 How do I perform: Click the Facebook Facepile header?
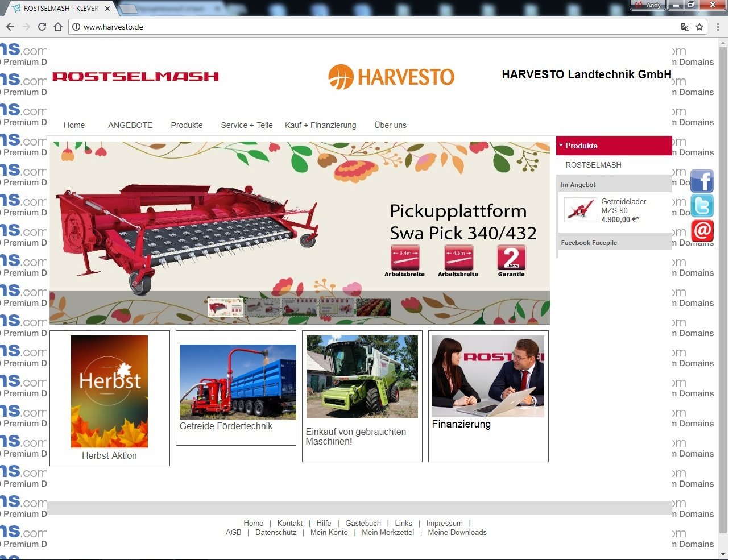pyautogui.click(x=614, y=243)
